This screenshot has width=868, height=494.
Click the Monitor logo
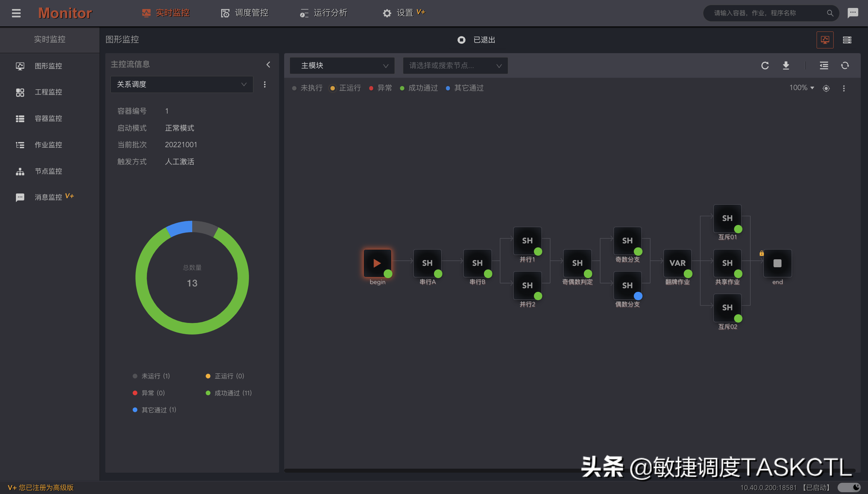pos(65,13)
